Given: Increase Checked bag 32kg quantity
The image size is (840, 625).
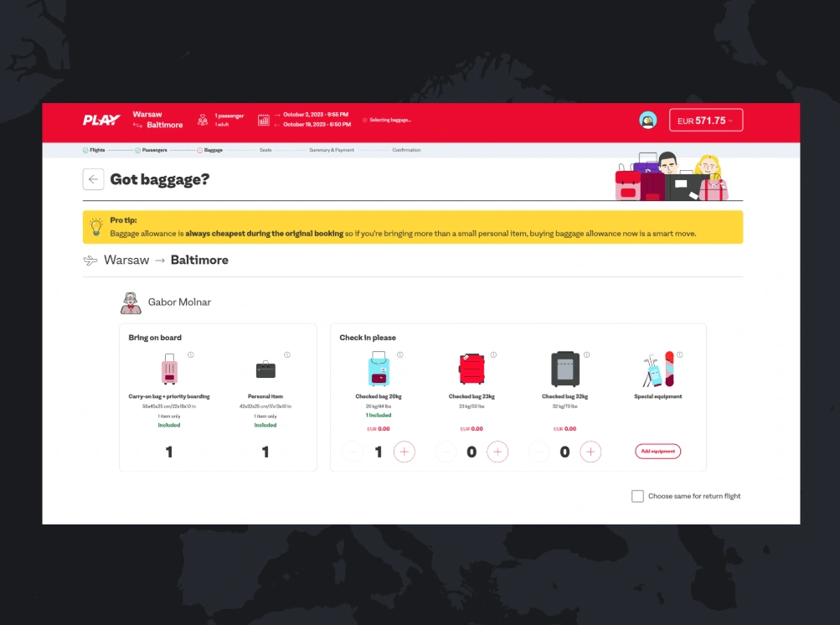Looking at the screenshot, I should (591, 452).
